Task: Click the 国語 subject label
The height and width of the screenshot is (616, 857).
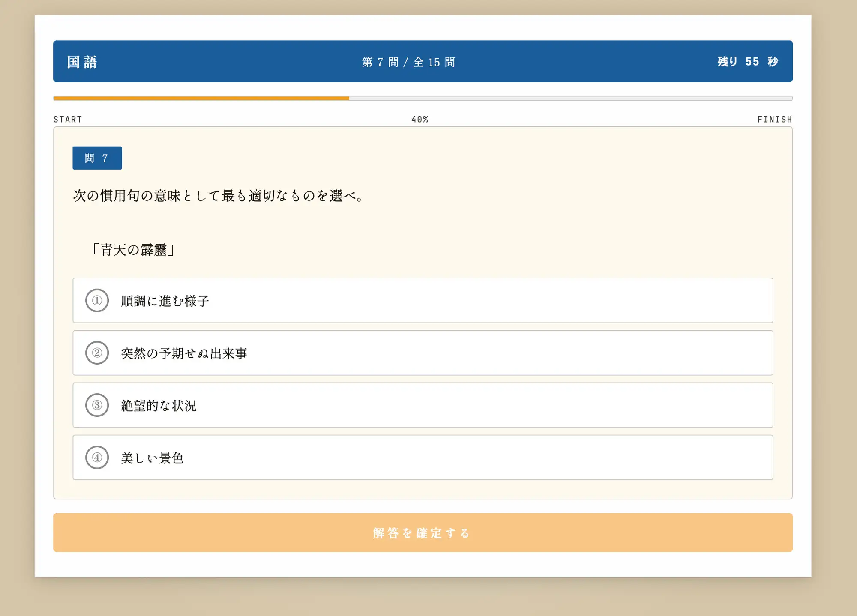Action: pyautogui.click(x=80, y=62)
